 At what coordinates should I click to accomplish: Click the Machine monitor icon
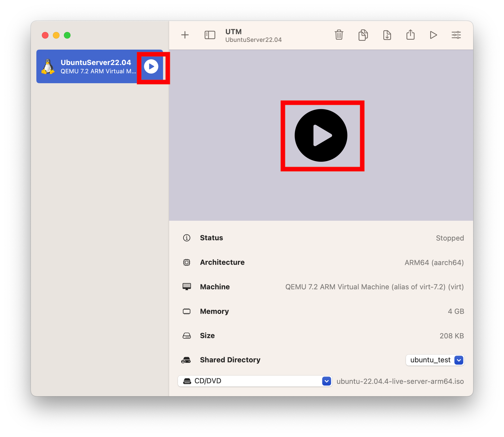[x=187, y=287]
